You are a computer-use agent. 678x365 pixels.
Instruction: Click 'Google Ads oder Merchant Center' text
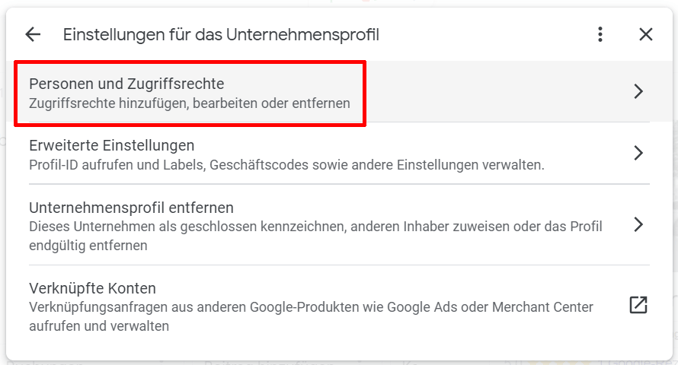490,307
